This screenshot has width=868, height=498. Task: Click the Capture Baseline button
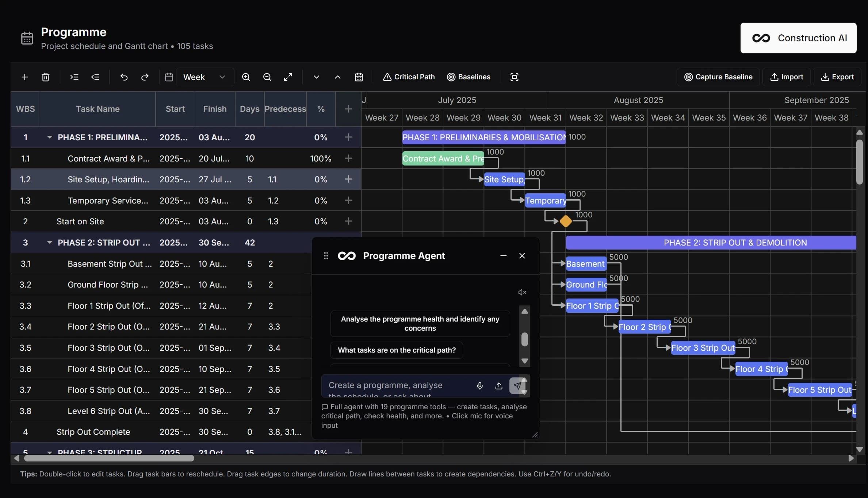tap(718, 77)
